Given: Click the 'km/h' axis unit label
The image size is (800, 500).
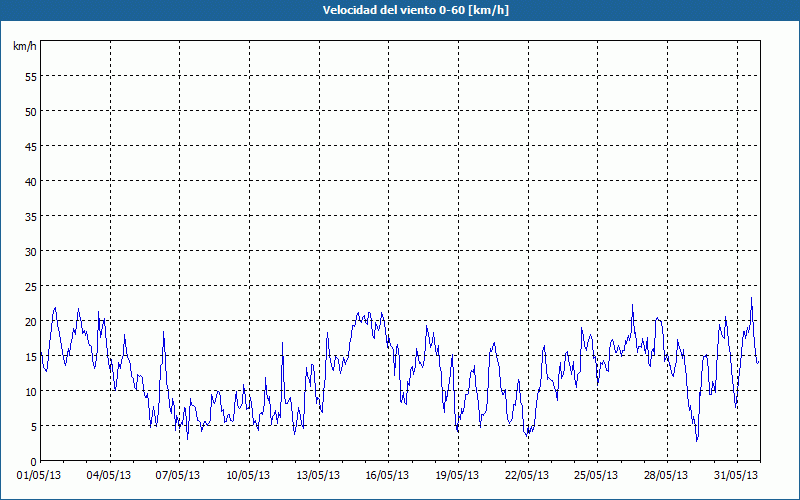Looking at the screenshot, I should (25, 46).
